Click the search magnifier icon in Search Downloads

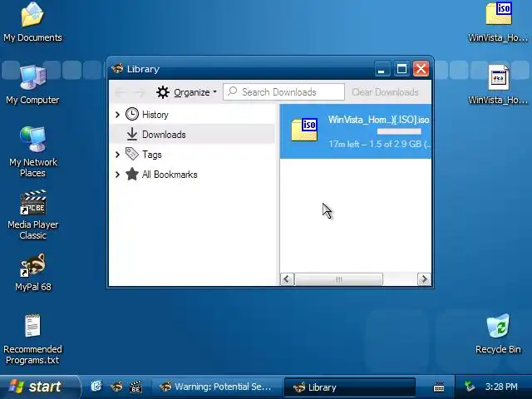233,91
